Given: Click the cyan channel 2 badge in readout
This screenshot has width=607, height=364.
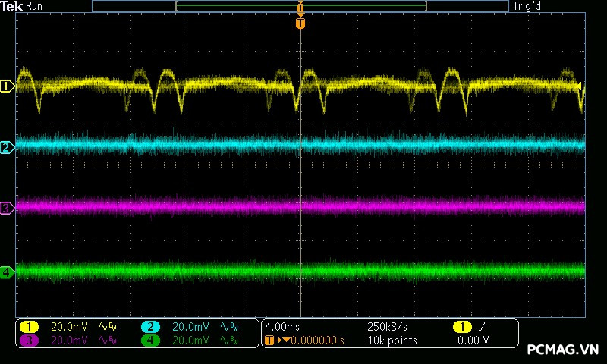Looking at the screenshot, I should coord(150,327).
